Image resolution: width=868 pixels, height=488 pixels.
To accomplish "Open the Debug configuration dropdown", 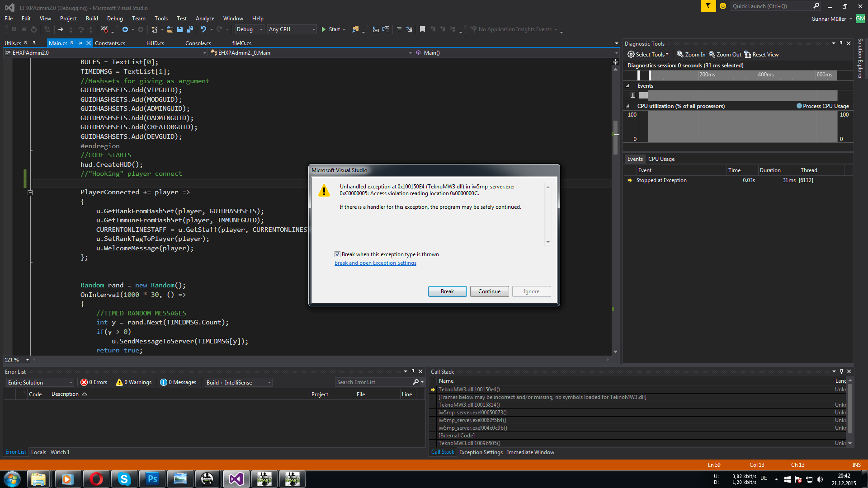I will click(x=250, y=29).
